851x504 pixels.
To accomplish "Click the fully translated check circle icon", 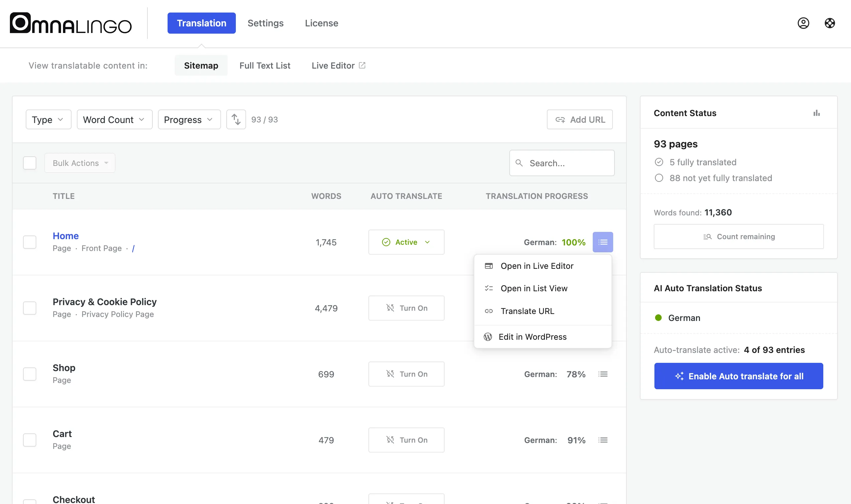I will [x=659, y=162].
